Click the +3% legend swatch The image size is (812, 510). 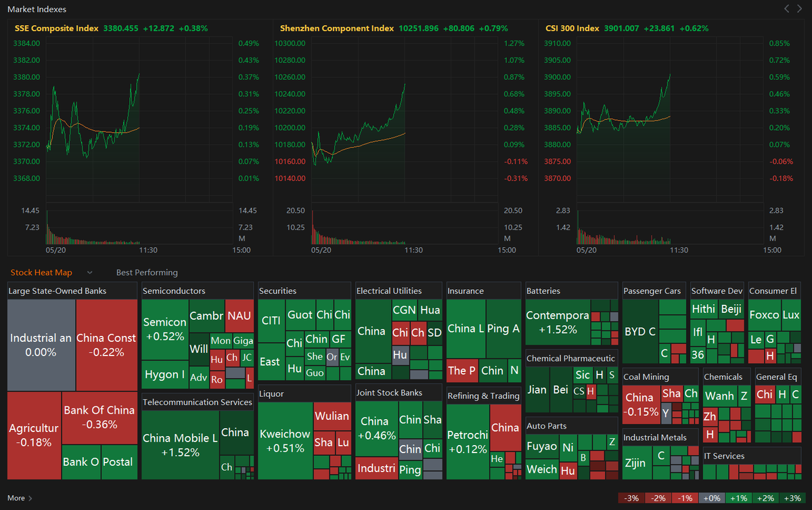click(x=792, y=498)
